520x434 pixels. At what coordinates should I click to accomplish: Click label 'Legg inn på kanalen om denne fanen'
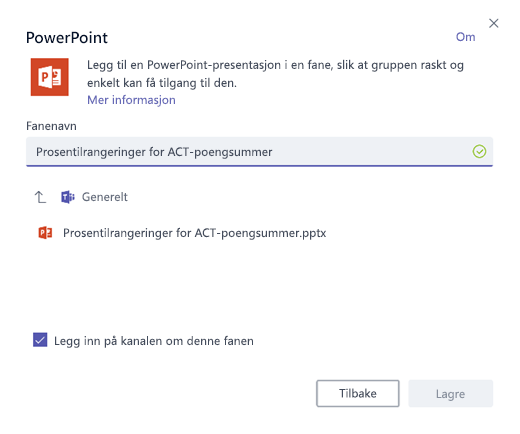click(x=154, y=341)
